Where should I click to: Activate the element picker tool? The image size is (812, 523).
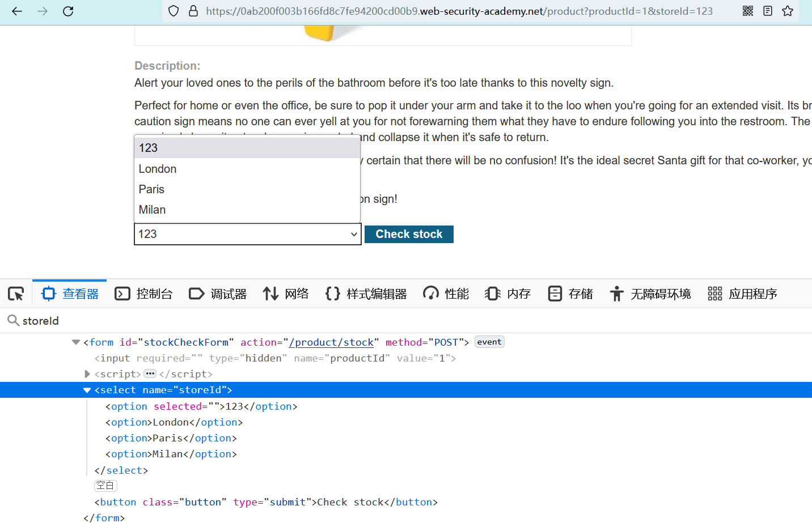[x=16, y=294]
